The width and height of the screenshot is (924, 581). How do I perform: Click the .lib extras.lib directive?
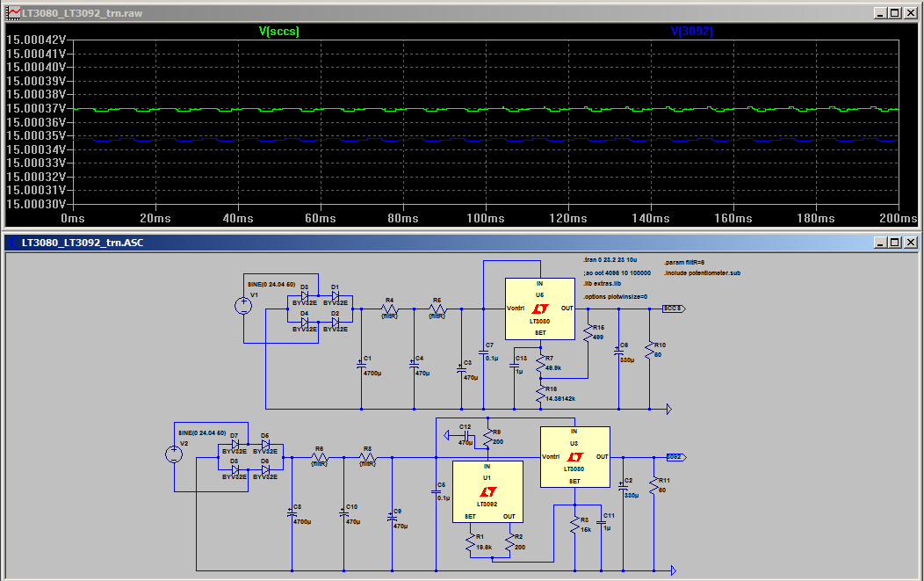tap(602, 284)
